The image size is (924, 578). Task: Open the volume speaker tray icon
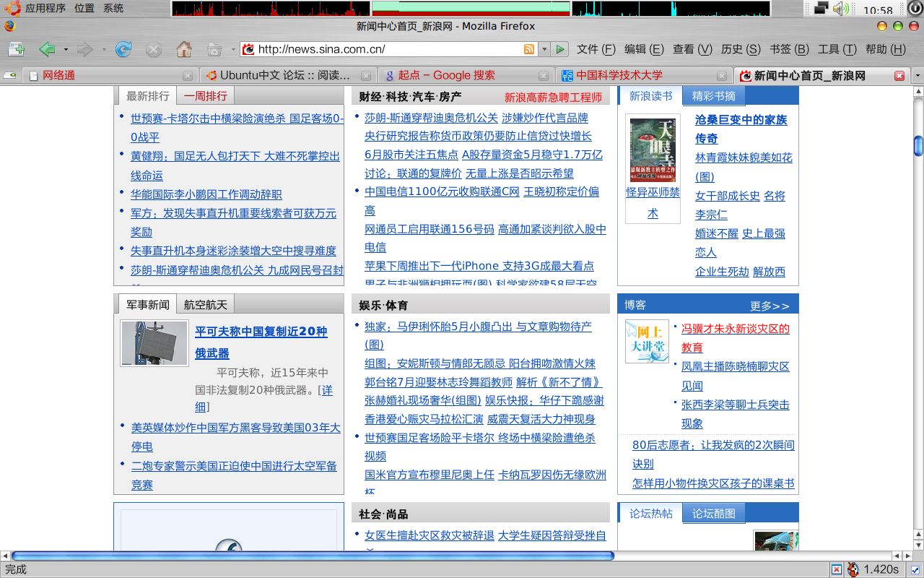[x=840, y=9]
